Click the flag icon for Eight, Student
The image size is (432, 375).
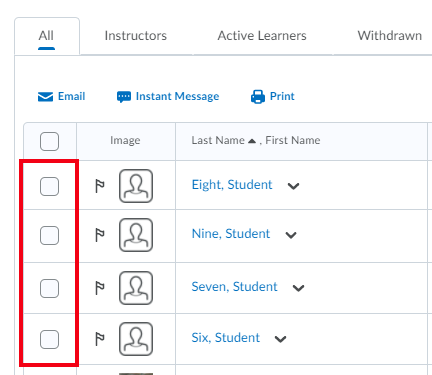pyautogui.click(x=100, y=186)
